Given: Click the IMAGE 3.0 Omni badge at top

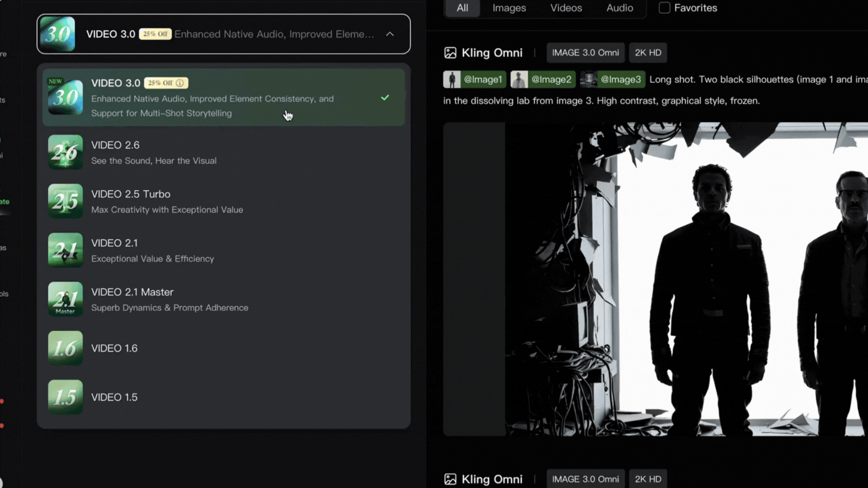Looking at the screenshot, I should coord(585,53).
